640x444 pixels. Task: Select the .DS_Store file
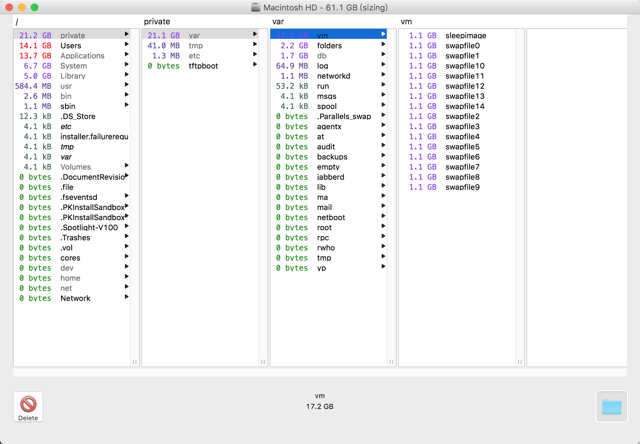[x=72, y=116]
